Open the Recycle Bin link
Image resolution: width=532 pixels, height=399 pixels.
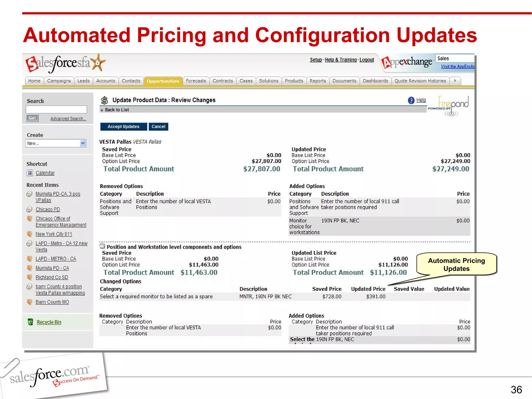pos(49,322)
